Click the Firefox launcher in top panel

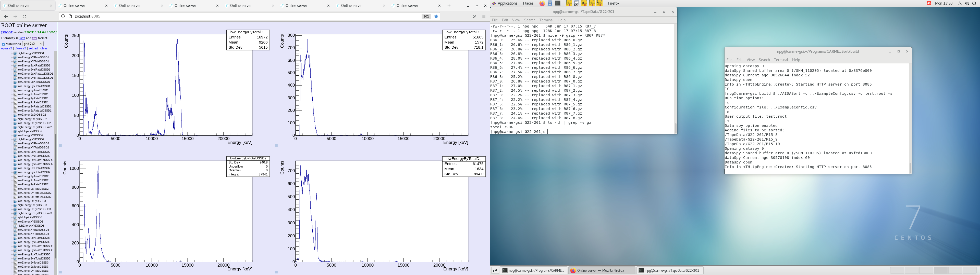point(542,3)
